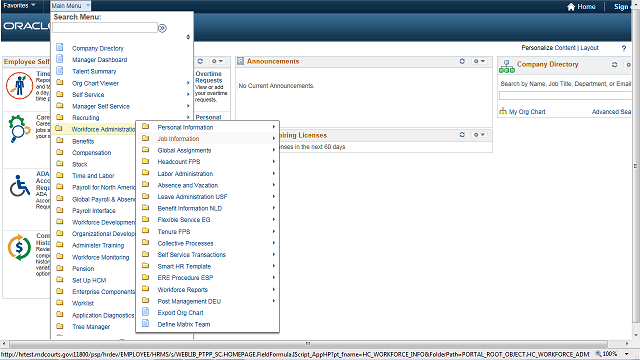Click Personalize Layout link
The width and height of the screenshot is (640, 360).
(x=589, y=48)
